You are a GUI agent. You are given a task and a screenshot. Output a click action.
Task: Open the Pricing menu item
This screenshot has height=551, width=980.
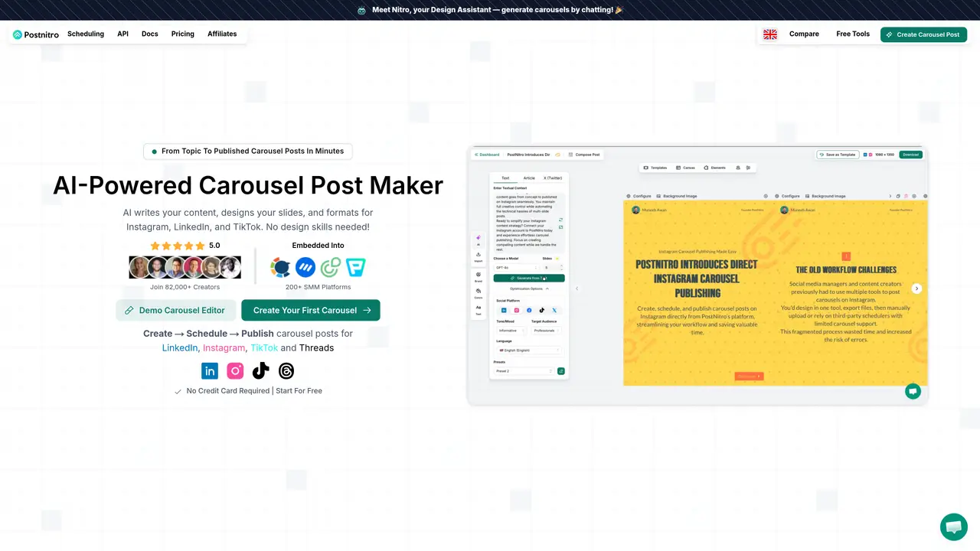click(x=183, y=34)
